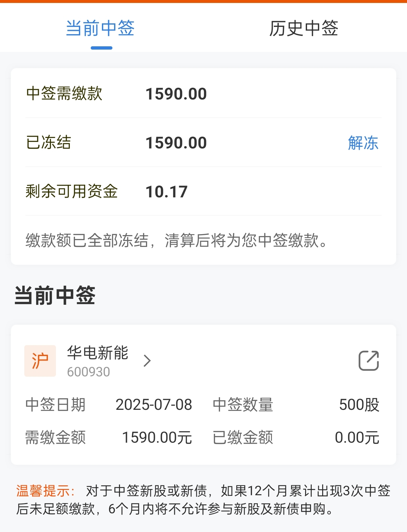Tap the 需缴金额 value 1590.00元
407x532 pixels.
(x=157, y=437)
